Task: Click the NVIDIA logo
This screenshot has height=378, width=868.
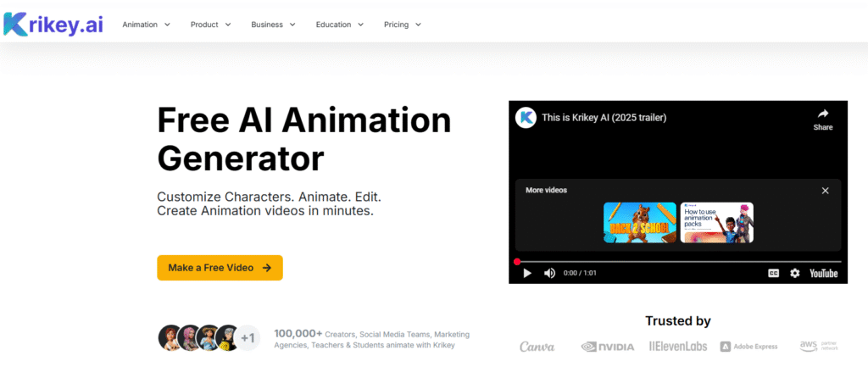Action: [x=608, y=347]
